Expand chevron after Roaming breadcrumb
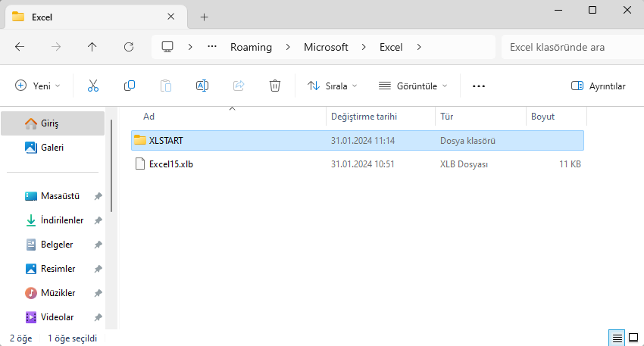The width and height of the screenshot is (644, 346). tap(288, 47)
